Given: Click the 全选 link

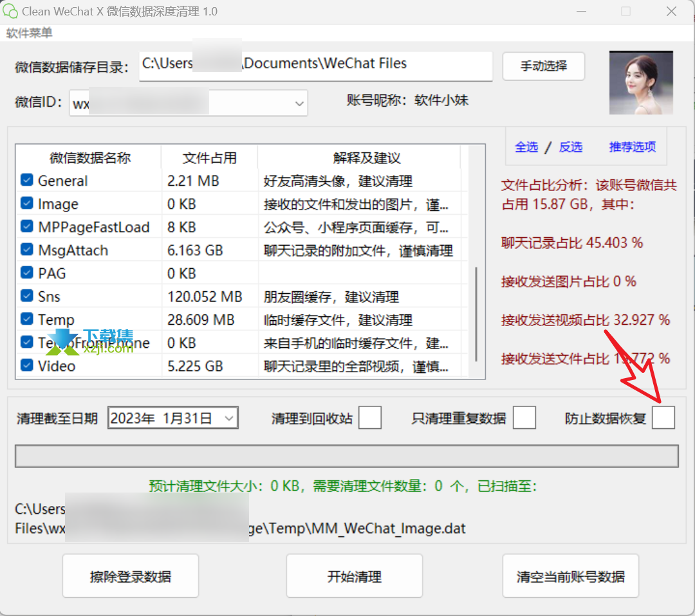Looking at the screenshot, I should [x=527, y=147].
